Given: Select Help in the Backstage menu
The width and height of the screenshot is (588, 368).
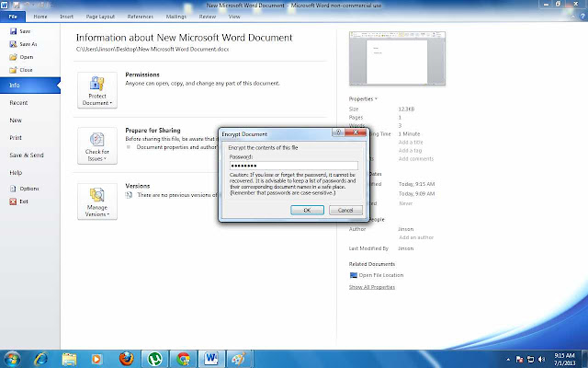Looking at the screenshot, I should 16,173.
